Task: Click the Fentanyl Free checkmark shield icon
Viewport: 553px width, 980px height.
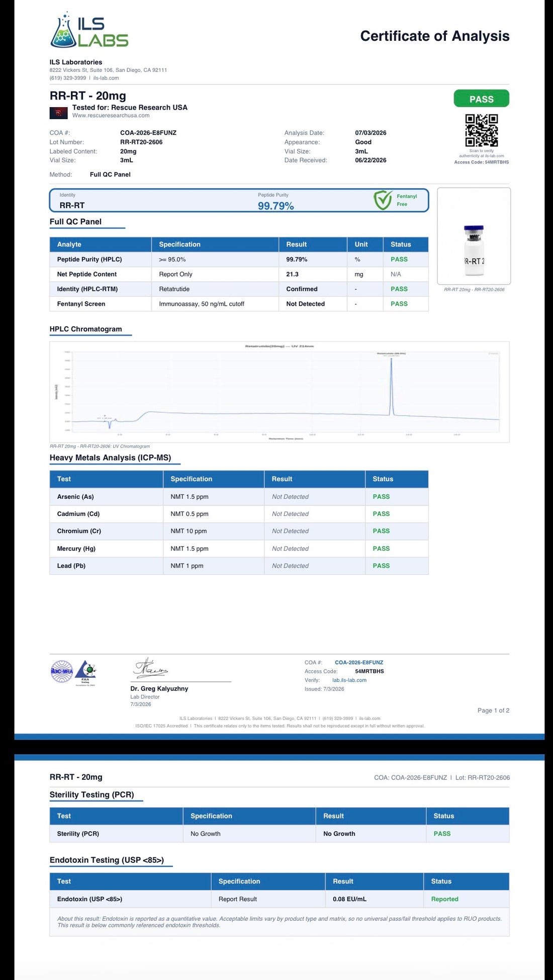Action: (x=383, y=200)
